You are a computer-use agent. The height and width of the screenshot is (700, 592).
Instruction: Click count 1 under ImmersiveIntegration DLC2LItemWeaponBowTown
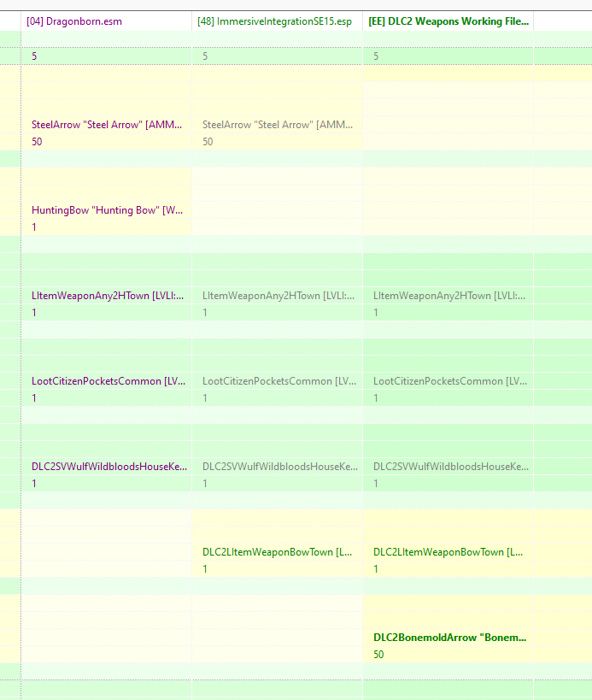click(205, 569)
